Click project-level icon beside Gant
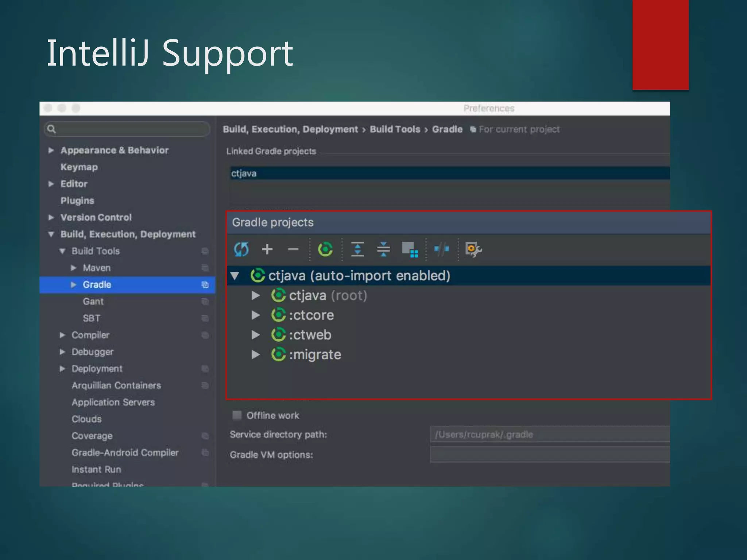747x560 pixels. coord(205,302)
